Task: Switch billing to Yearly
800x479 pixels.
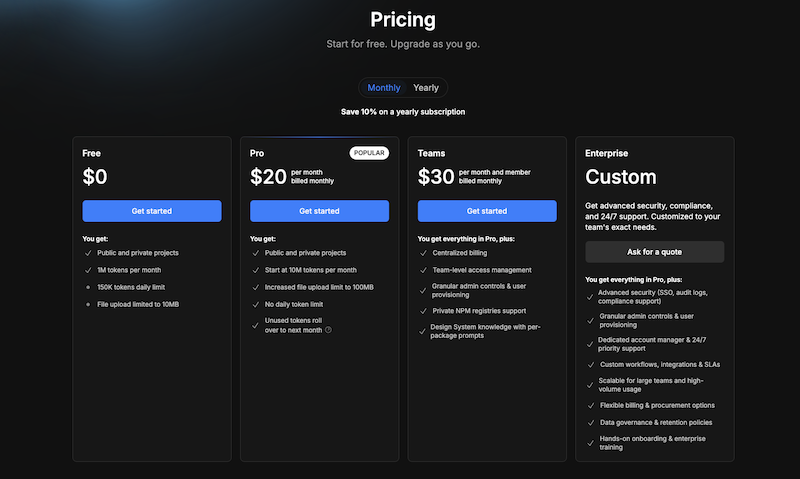Action: coord(426,88)
